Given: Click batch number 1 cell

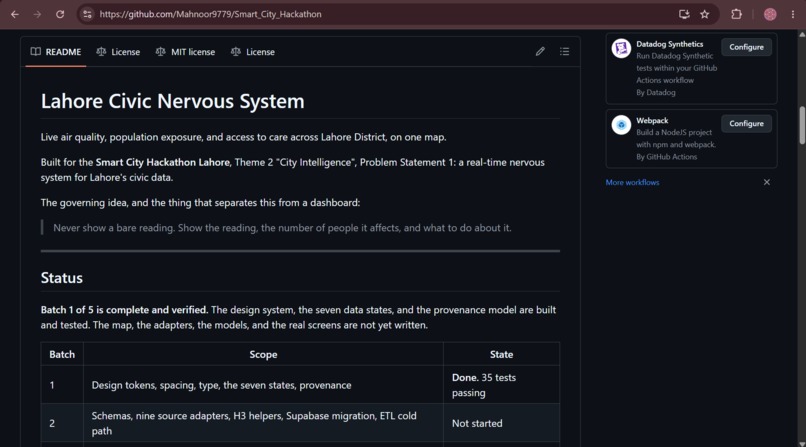Looking at the screenshot, I should click(62, 385).
